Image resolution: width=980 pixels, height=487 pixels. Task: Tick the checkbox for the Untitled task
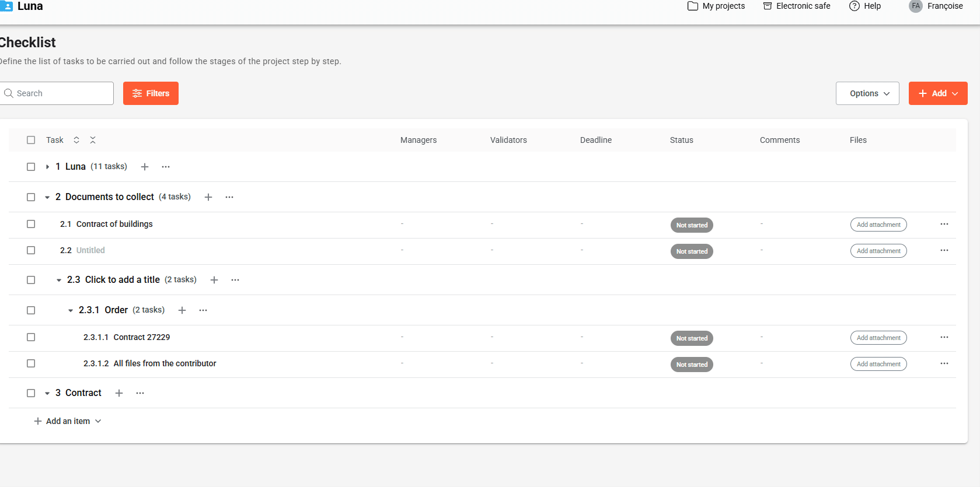(31, 250)
